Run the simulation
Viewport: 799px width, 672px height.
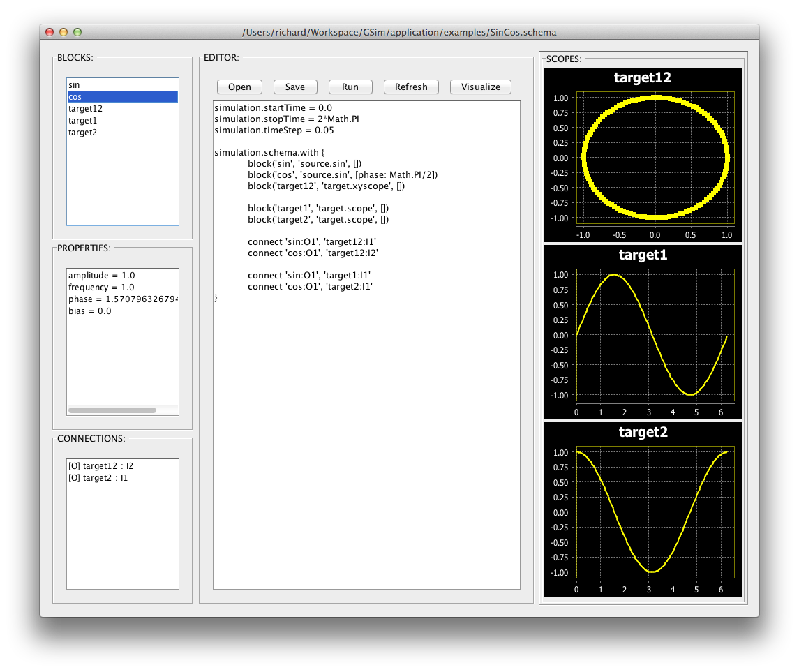pyautogui.click(x=350, y=87)
